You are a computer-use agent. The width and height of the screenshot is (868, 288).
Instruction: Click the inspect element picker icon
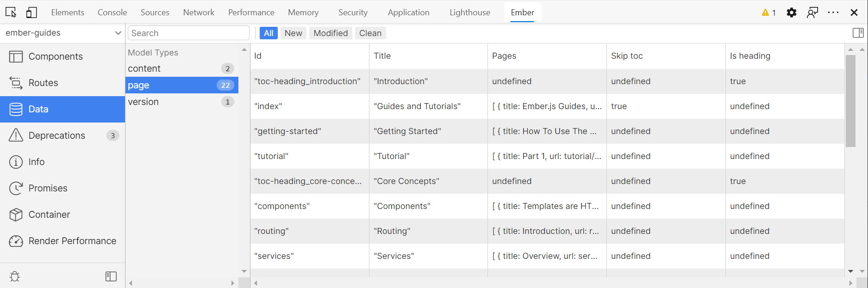(11, 12)
